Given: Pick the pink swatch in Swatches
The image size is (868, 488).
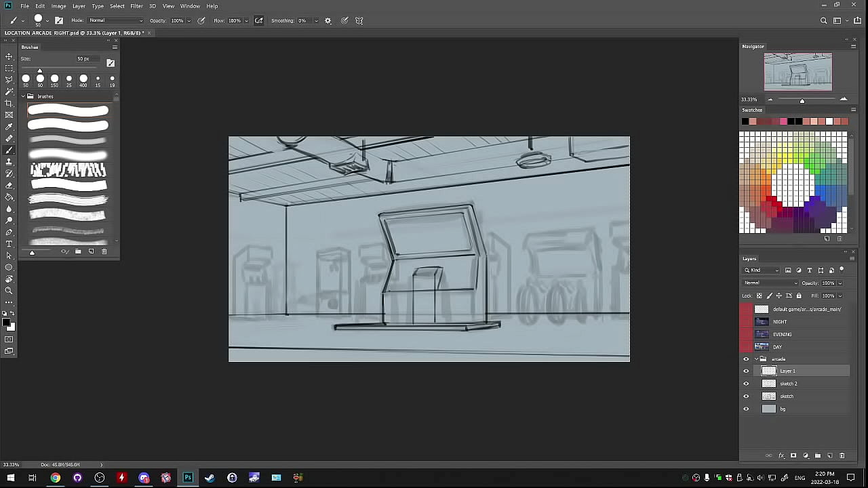Looking at the screenshot, I should [783, 121].
